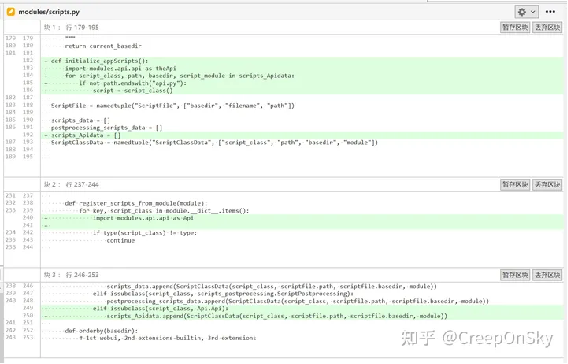568x364 pixels.
Task: Click the modules/scripts.py file name
Action: coord(49,12)
